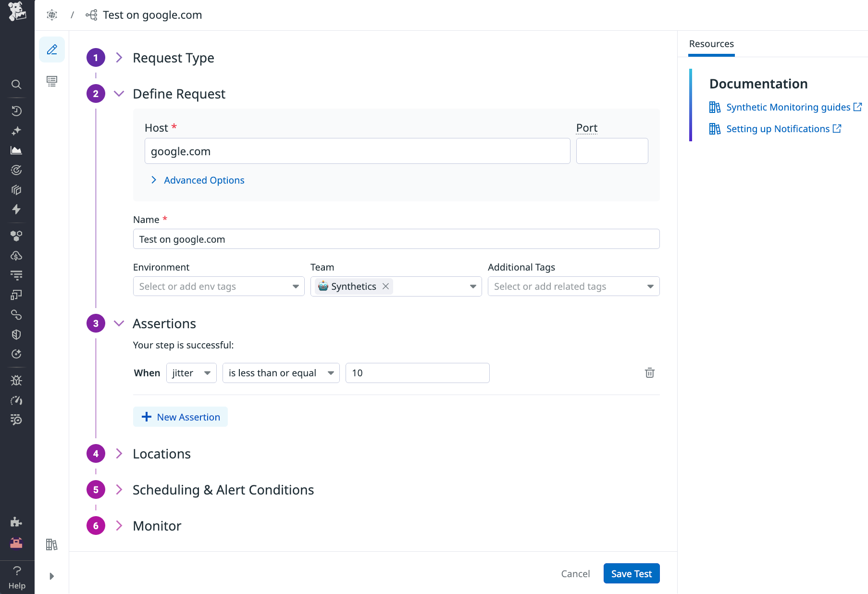
Task: Click the Save Test button
Action: coord(631,573)
